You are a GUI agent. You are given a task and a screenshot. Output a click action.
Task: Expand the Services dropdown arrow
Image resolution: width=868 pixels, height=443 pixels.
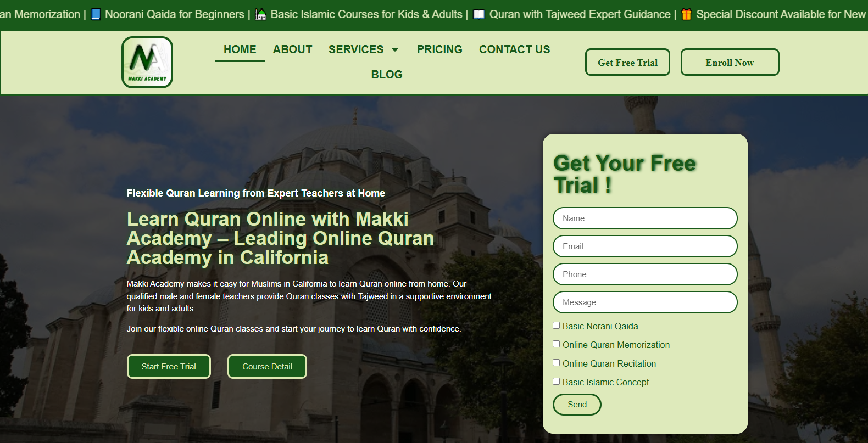coord(395,50)
